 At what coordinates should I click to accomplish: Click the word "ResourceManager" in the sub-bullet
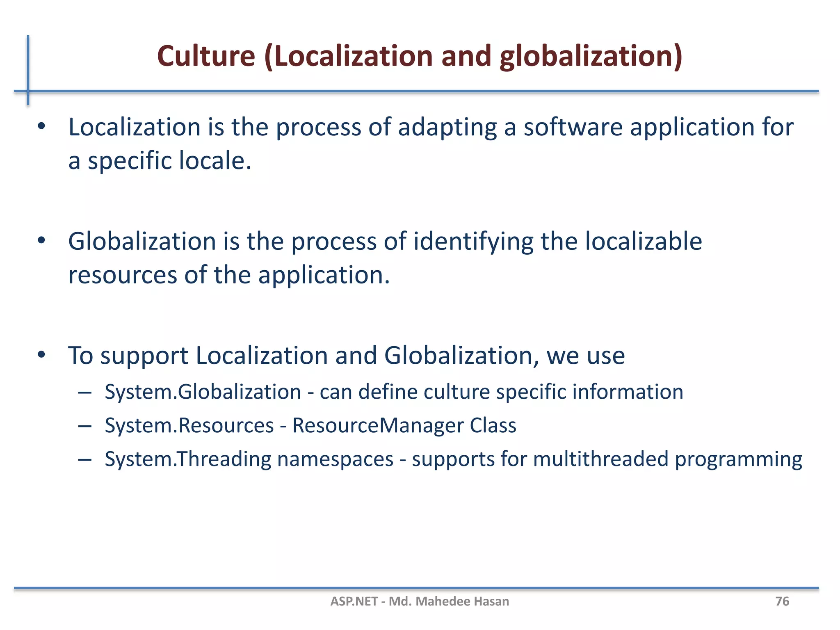(x=377, y=425)
